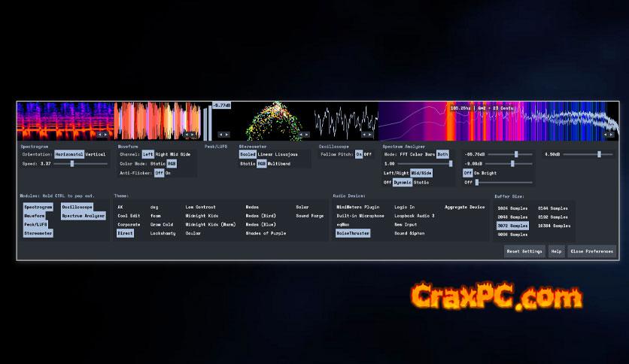Turn Anti-Flicker On for the waveform
The width and height of the screenshot is (629, 364).
168,172
